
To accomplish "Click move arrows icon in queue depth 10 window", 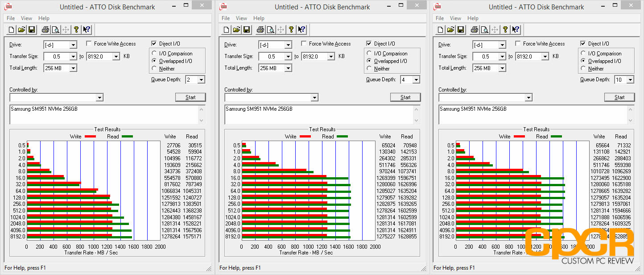I will 495,30.
